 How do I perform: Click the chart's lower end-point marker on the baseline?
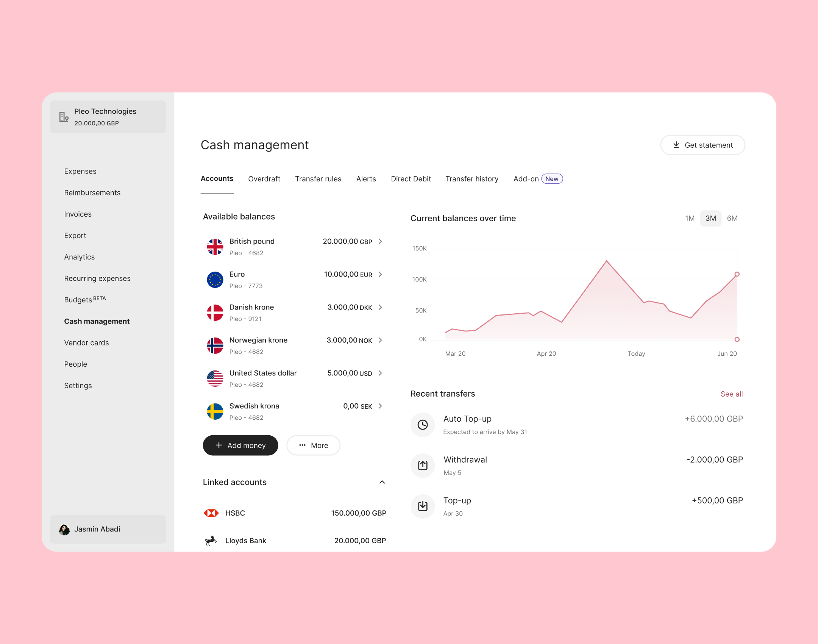click(737, 339)
